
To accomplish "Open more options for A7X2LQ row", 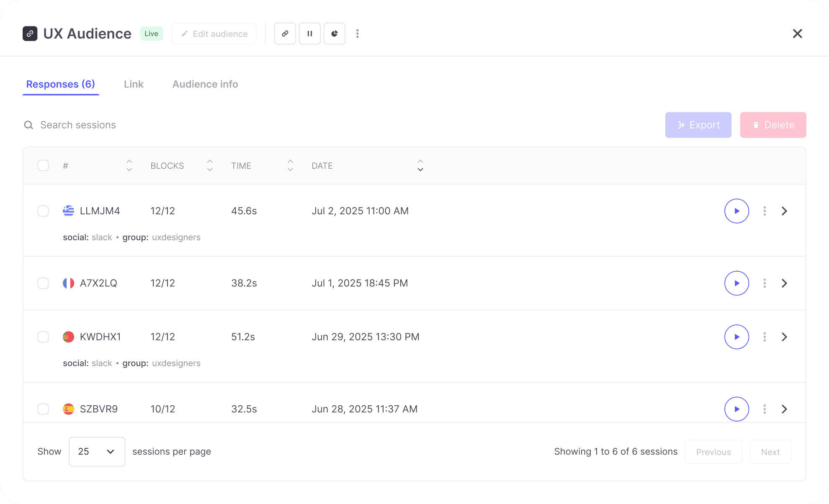I will (765, 283).
